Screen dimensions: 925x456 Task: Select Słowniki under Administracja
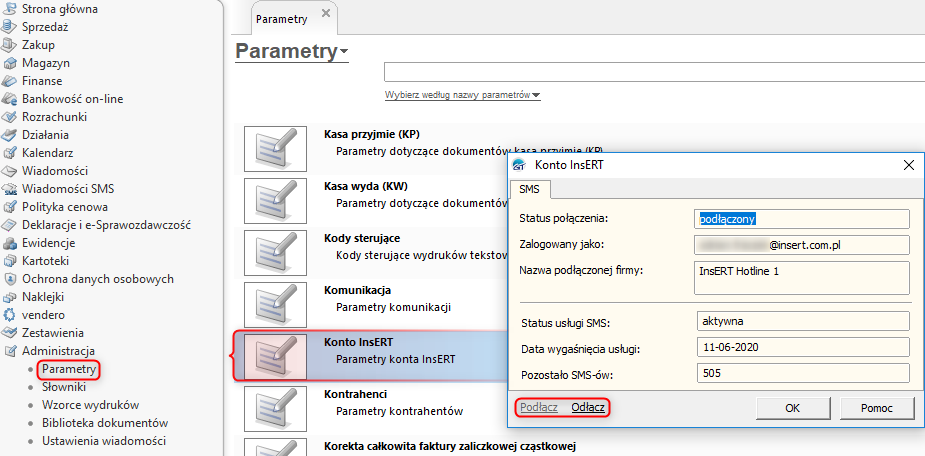click(64, 387)
